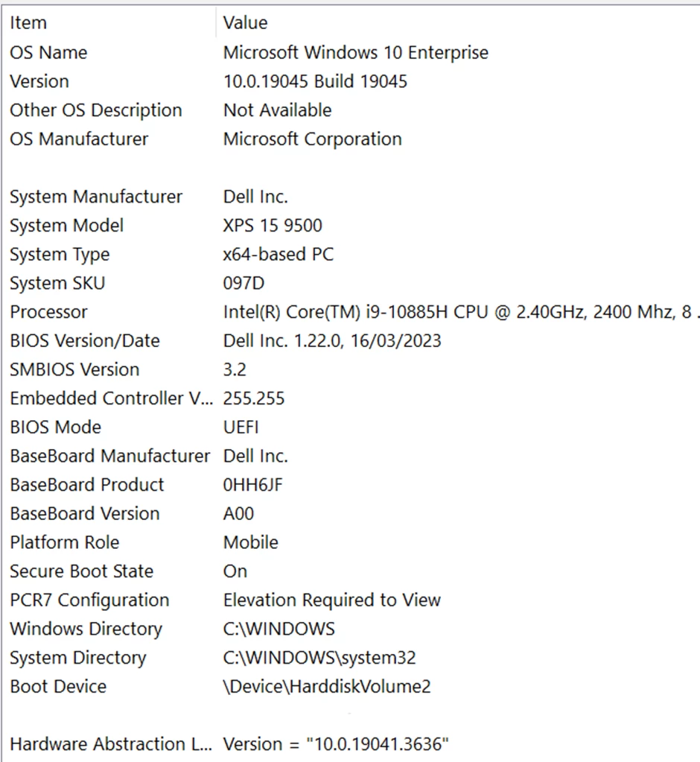Screen dimensions: 700x762
Task: Select the Other OS Description row
Action: tap(351, 110)
